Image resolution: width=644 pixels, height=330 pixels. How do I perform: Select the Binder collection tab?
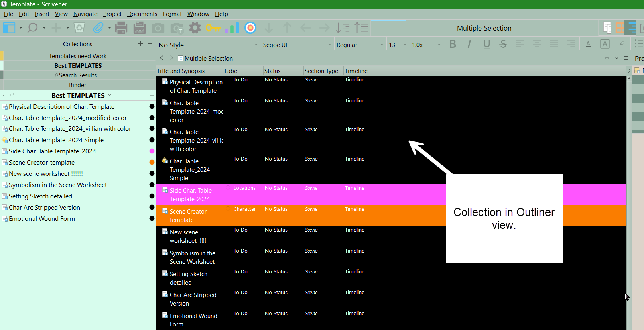tap(77, 85)
